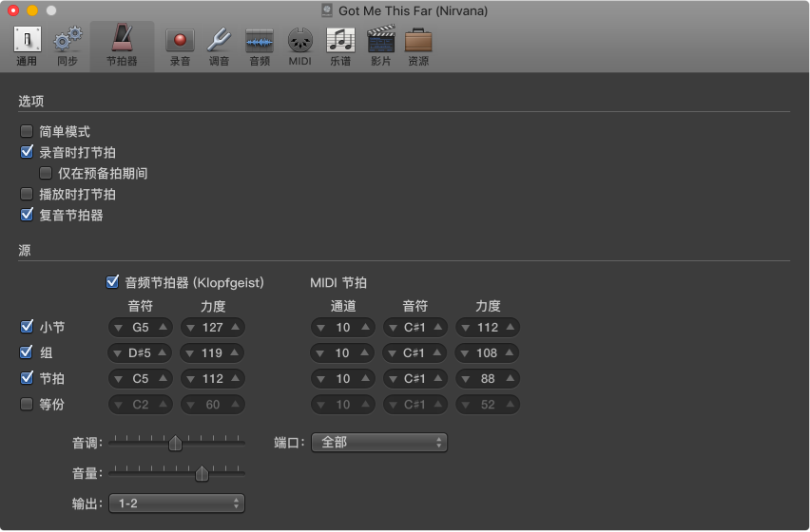Enable the 简单模式 checkbox

27,132
